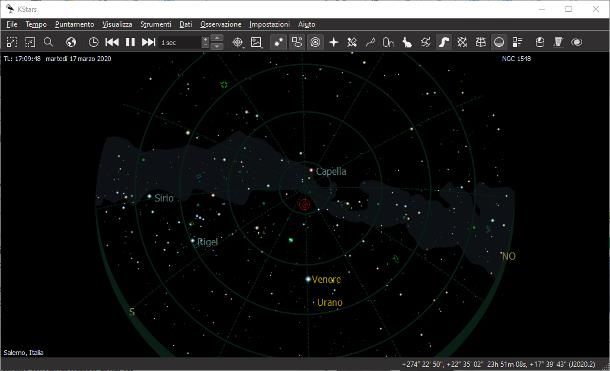Click the 'martedì 17 marzo 2020' date text
This screenshot has width=610, height=371.
[78, 58]
